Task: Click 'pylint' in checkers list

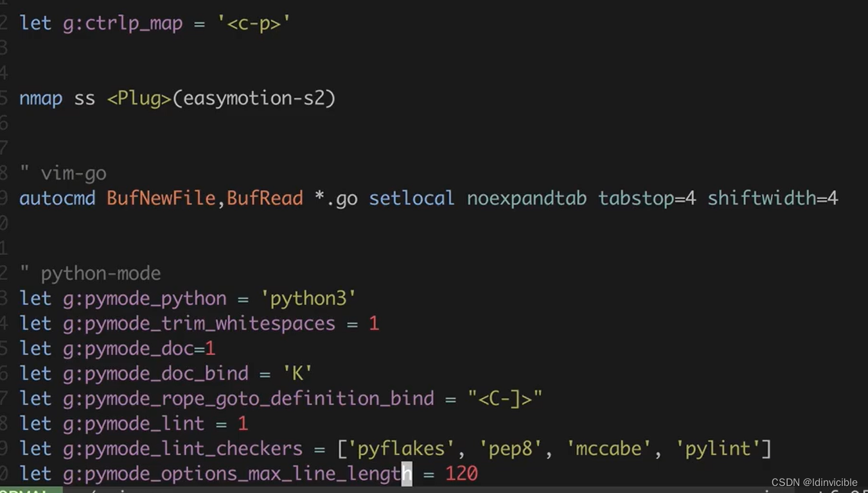Action: point(718,449)
